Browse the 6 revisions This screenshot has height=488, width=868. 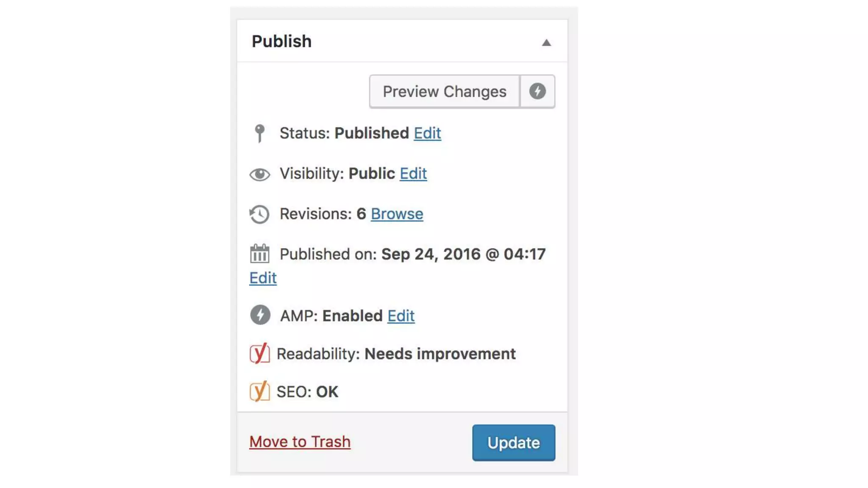(397, 214)
